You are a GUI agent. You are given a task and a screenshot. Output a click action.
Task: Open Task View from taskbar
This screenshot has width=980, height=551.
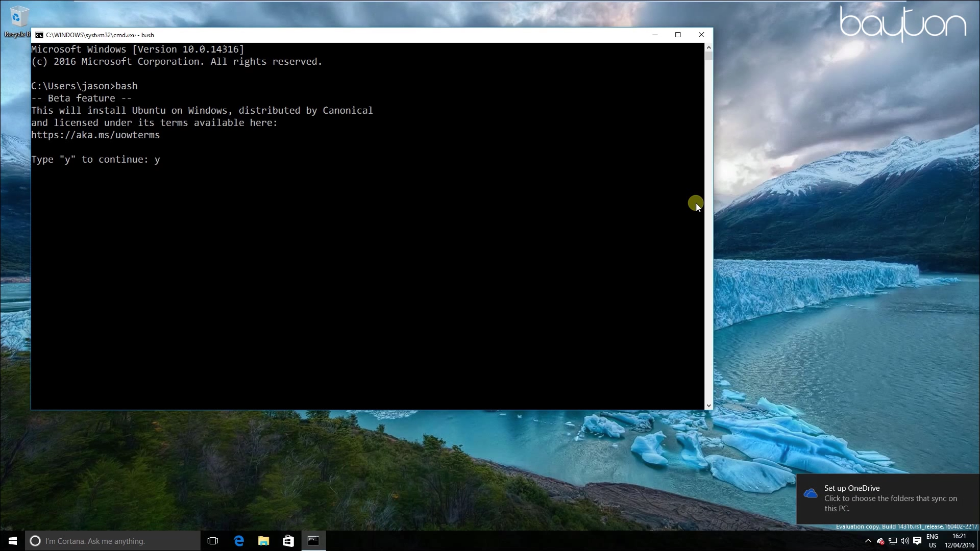213,541
